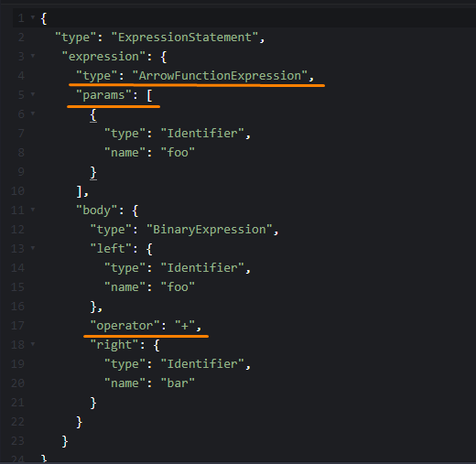Click "Identifier" on line 14
This screenshot has width=476, height=464.
(x=202, y=268)
